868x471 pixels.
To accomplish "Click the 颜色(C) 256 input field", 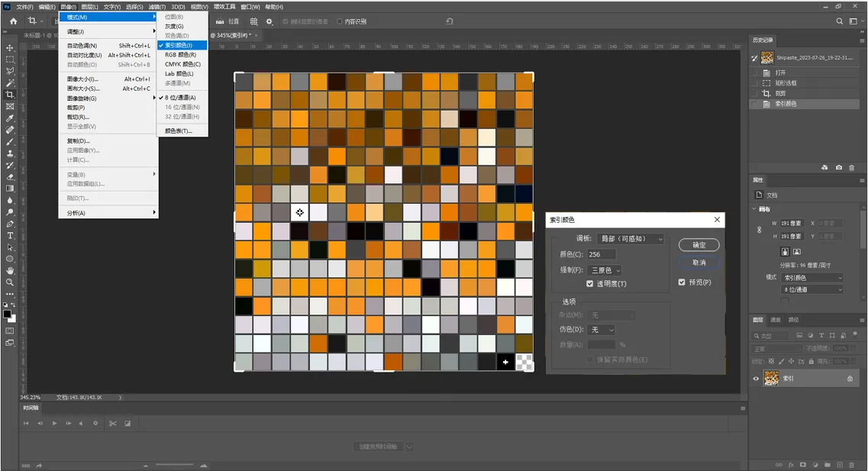I will point(601,254).
